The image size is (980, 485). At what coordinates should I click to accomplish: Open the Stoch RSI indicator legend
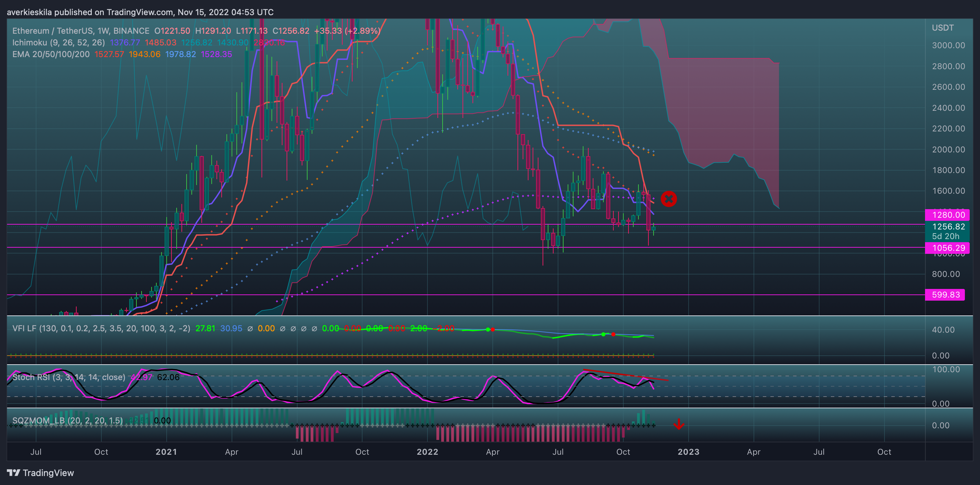pos(69,377)
